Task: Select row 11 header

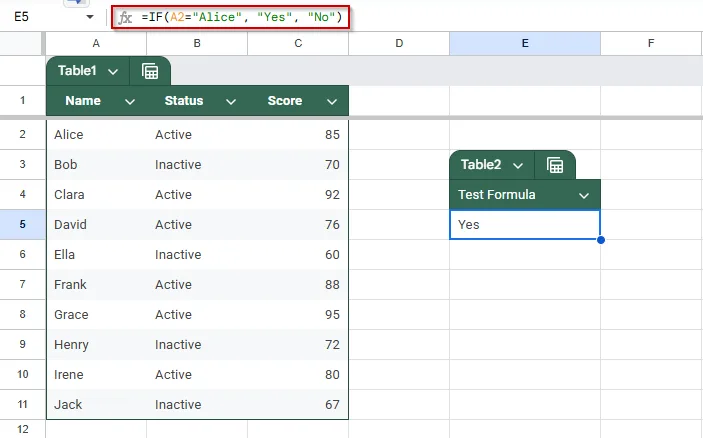Action: coord(22,404)
